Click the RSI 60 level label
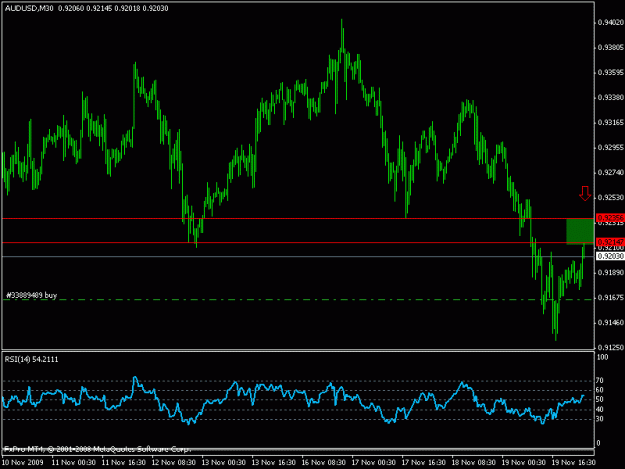The image size is (625, 469). click(600, 390)
